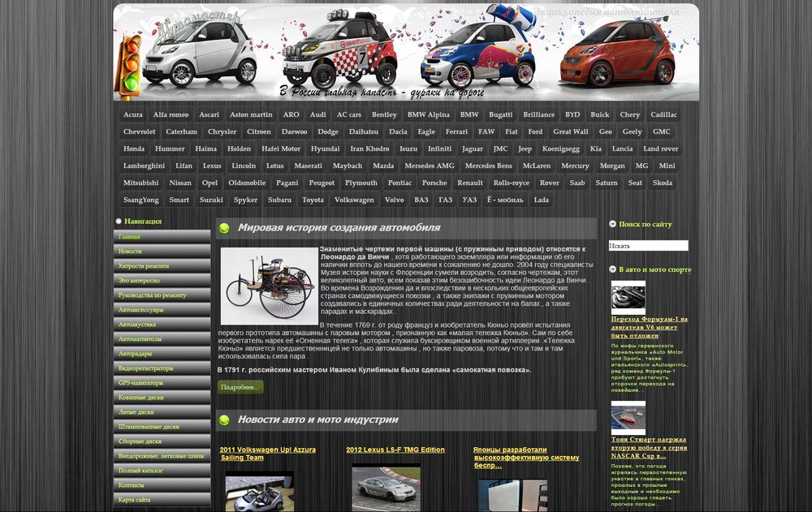This screenshot has width=812, height=512.
Task: Go to the Контакты page
Action: [162, 485]
